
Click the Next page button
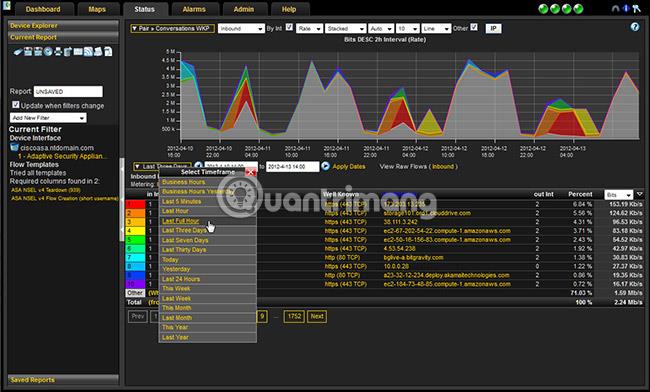click(317, 317)
